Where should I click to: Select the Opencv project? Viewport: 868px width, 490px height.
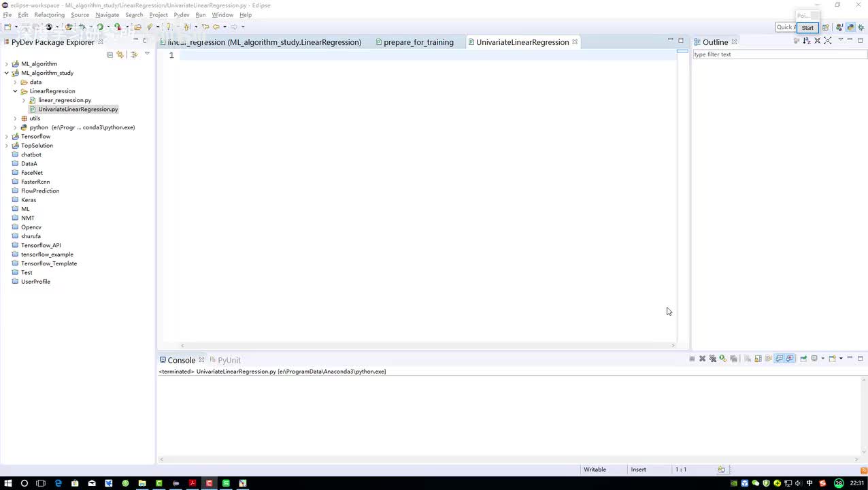coord(31,227)
